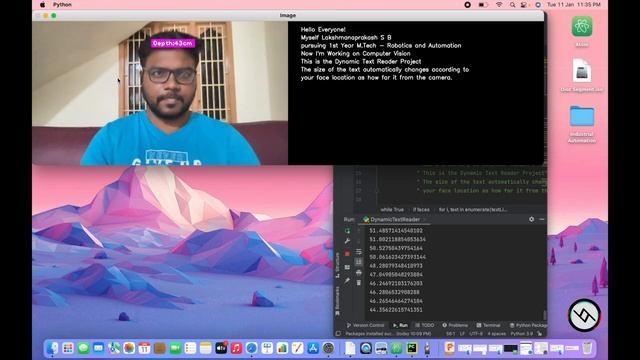This screenshot has width=640, height=360.
Task: Open FaceTime from the Dock
Action: (175, 348)
